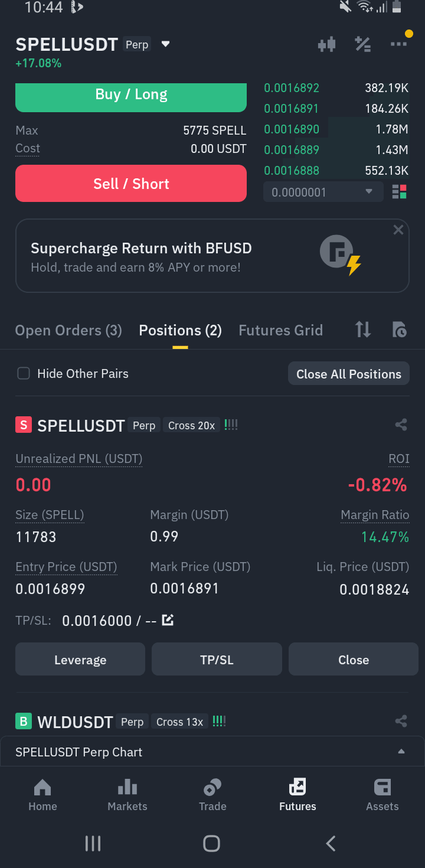Expand the SPELLUSDT Perp Chart panel
Image resolution: width=425 pixels, height=868 pixels.
point(212,752)
